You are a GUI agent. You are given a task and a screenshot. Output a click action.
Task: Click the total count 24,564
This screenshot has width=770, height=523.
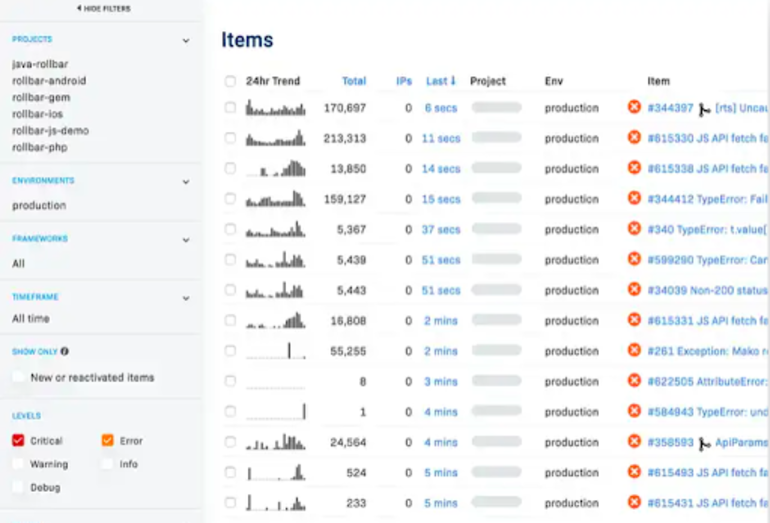(x=348, y=442)
